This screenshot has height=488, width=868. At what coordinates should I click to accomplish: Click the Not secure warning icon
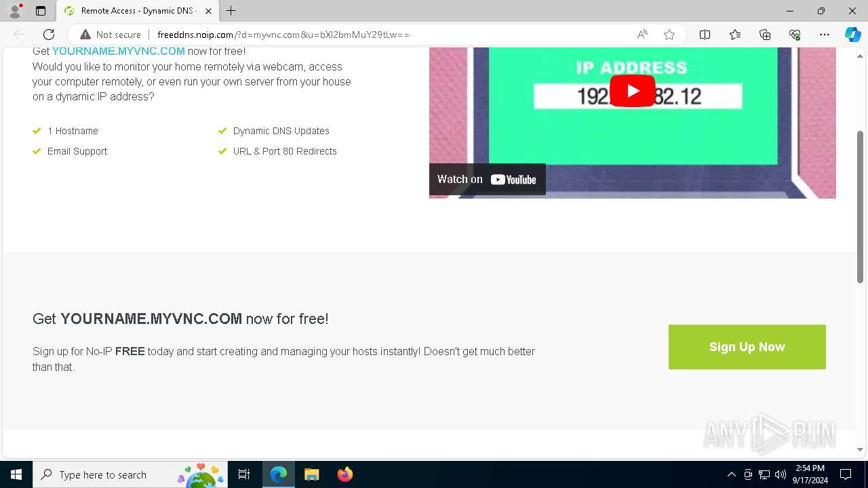[85, 35]
